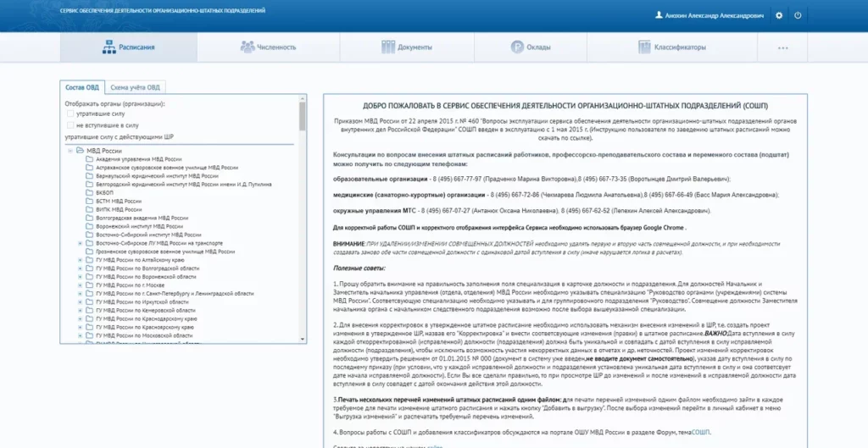Image resolution: width=868 pixels, height=448 pixels.
Task: Click folder icon of Барнаульский юридический институт
Action: point(89,176)
